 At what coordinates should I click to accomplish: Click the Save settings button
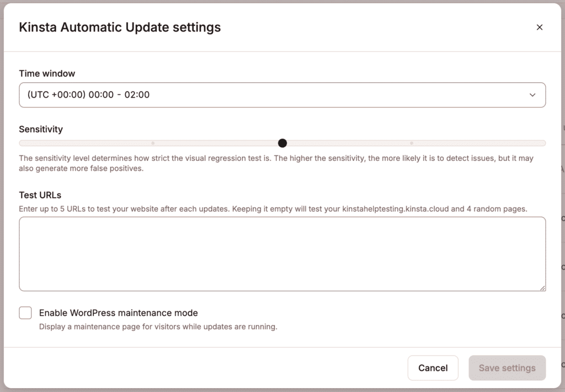(x=507, y=368)
